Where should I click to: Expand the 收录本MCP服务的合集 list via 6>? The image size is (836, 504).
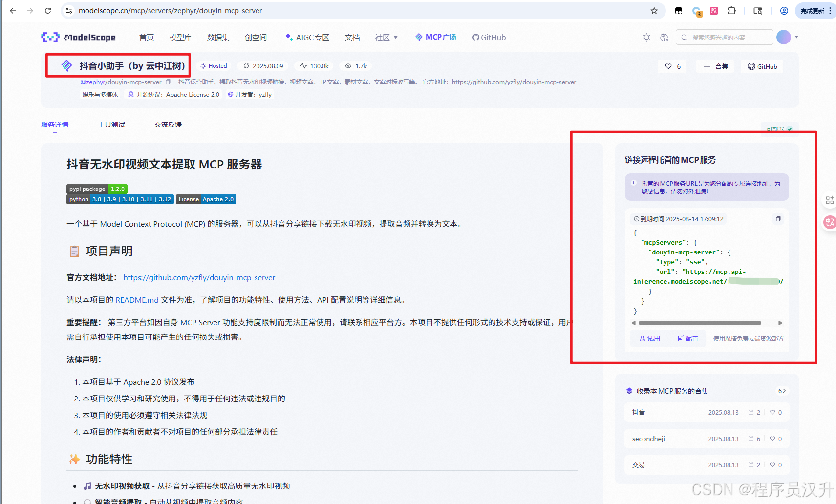(x=782, y=391)
